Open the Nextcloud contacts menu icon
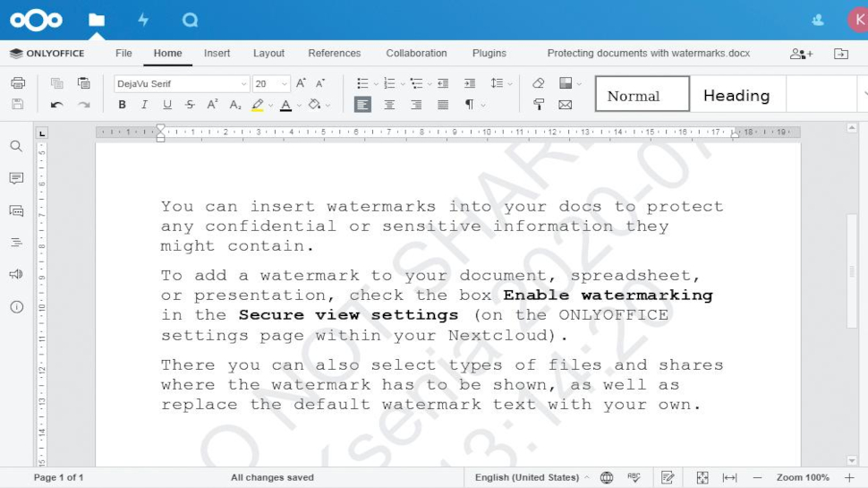The image size is (868, 488). 818,21
